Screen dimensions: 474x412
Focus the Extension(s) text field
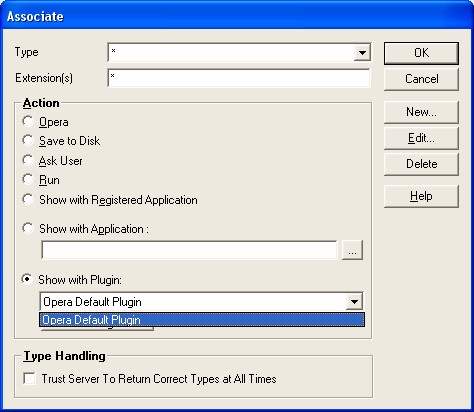(x=239, y=78)
